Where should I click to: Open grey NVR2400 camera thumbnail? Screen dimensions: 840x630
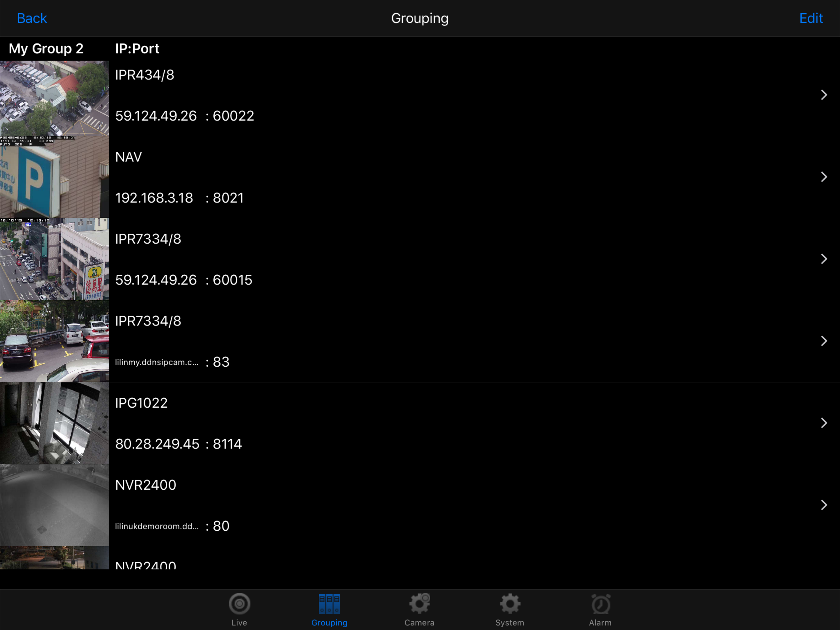tap(55, 505)
